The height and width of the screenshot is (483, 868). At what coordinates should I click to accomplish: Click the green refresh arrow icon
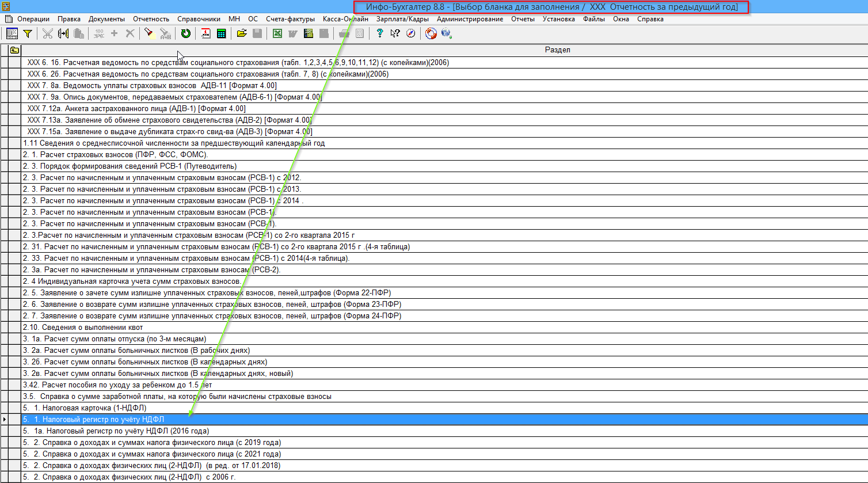tap(185, 34)
